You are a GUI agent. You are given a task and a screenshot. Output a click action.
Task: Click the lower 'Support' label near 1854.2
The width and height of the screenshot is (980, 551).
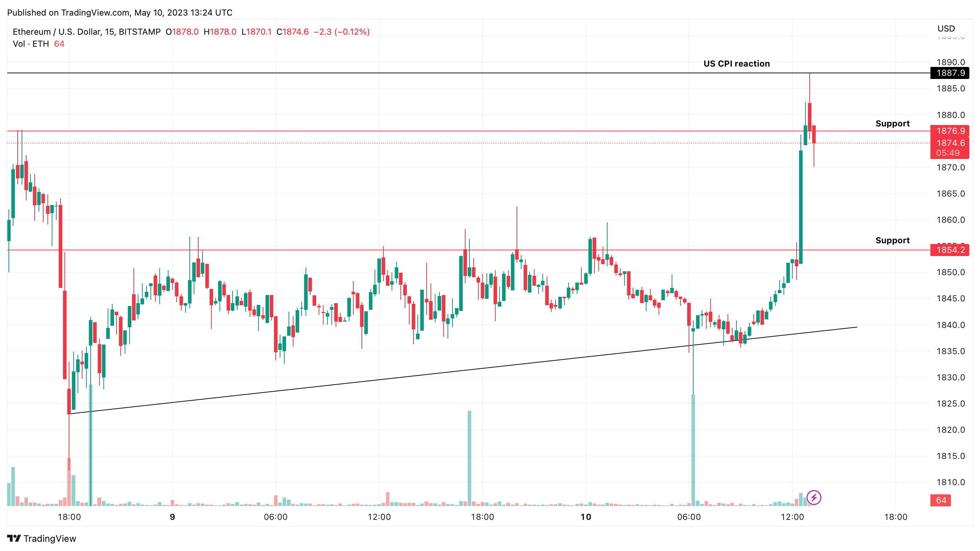[x=893, y=240]
